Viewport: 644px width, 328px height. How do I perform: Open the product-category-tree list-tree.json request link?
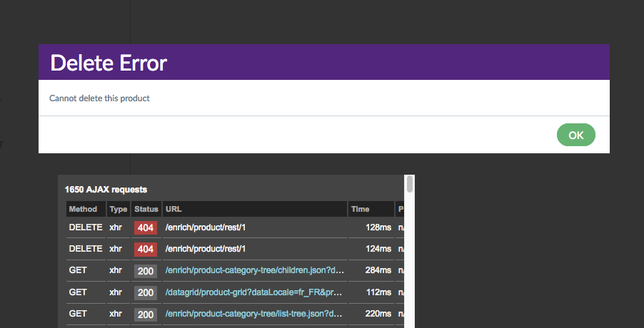point(254,314)
